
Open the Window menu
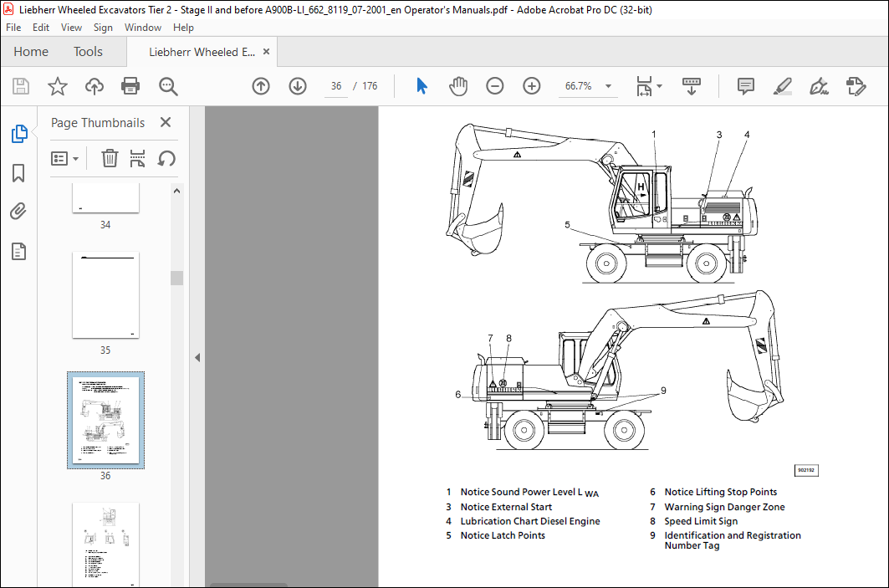click(x=143, y=28)
